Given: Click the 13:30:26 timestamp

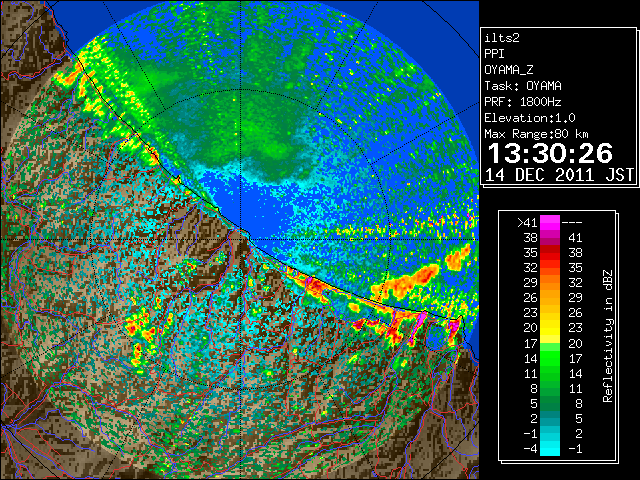Looking at the screenshot, I should tap(550, 153).
